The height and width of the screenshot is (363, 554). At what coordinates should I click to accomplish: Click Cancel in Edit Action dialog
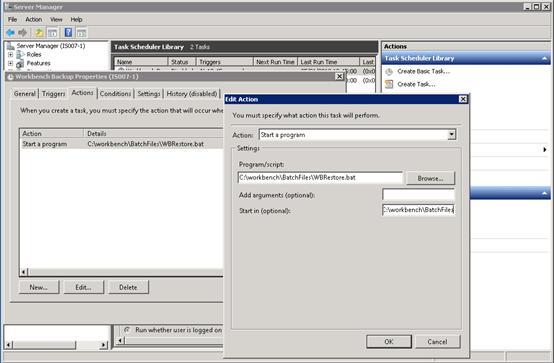point(437,341)
